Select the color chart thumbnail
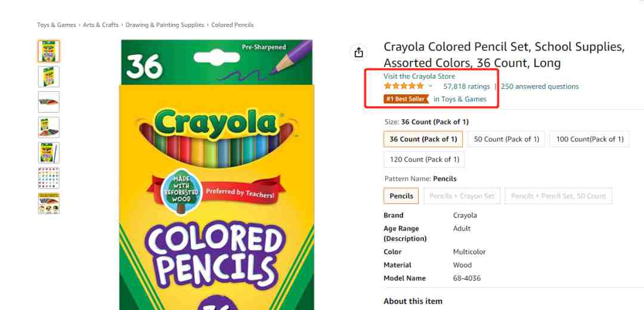The image size is (644, 310). [x=49, y=178]
